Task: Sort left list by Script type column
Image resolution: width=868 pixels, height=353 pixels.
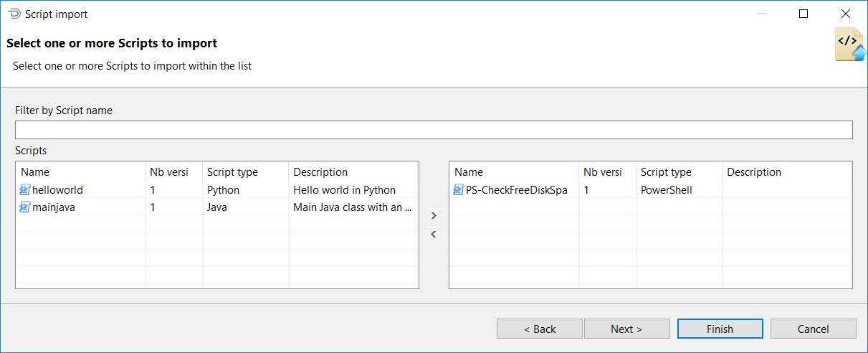Action: [245, 172]
